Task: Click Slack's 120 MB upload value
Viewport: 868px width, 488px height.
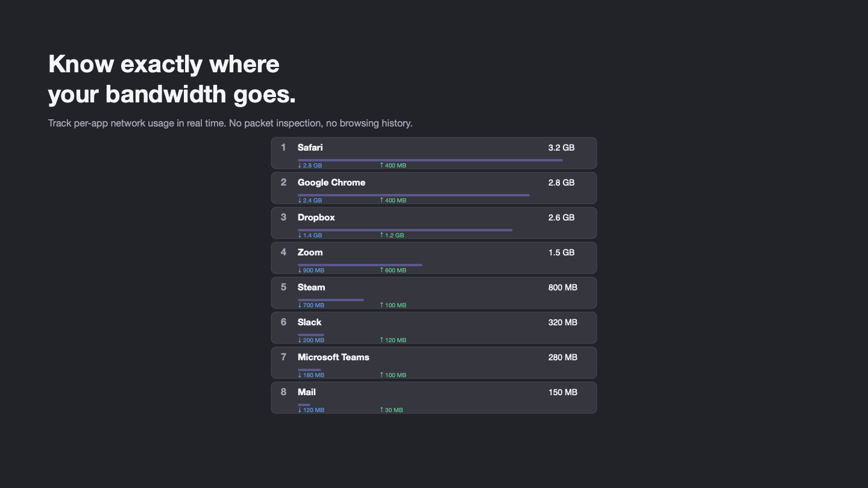Action: [393, 340]
